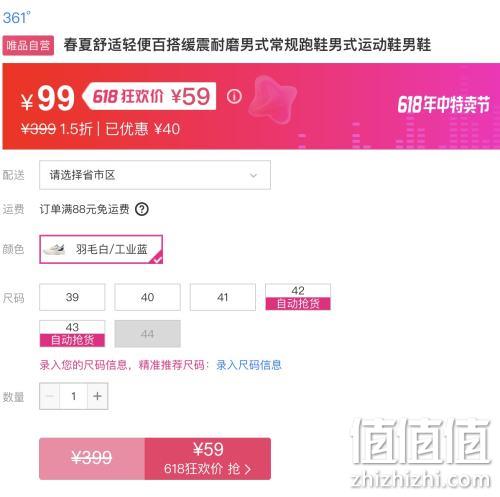Click the 618年中特卖节 banner logo
Screen dimensions: 500x497
click(x=443, y=105)
